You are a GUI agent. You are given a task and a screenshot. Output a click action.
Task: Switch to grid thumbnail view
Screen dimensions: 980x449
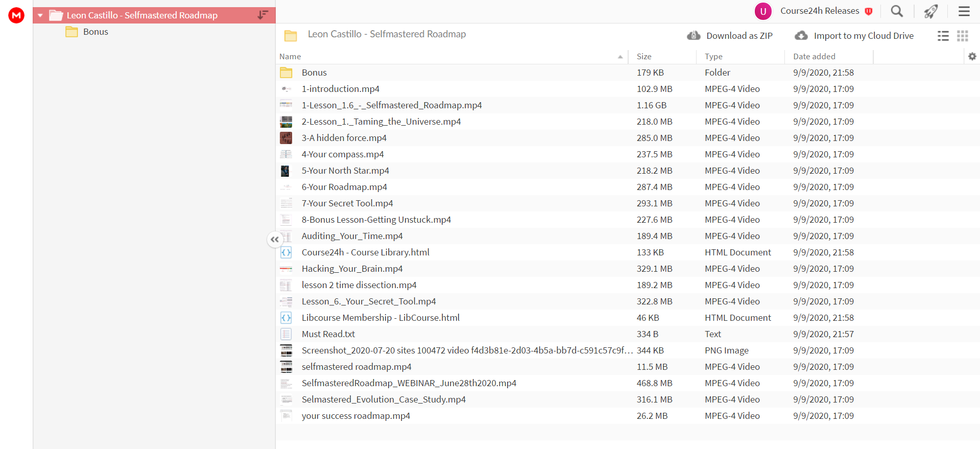point(963,36)
